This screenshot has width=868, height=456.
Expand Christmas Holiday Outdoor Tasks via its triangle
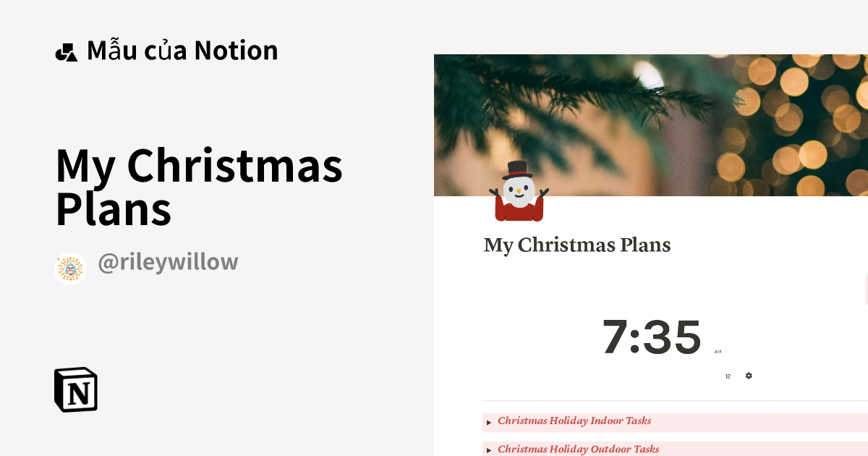pyautogui.click(x=489, y=449)
